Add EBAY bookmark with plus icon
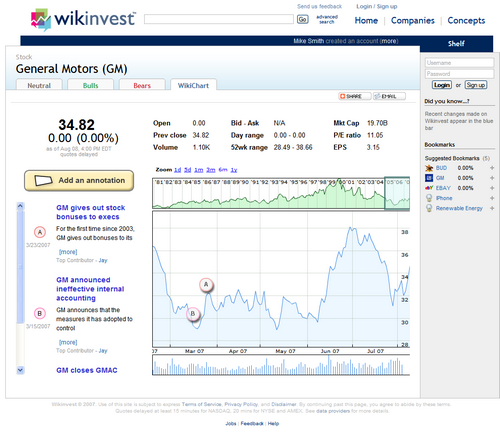Viewport: 500px width, 432px height. 492,188
